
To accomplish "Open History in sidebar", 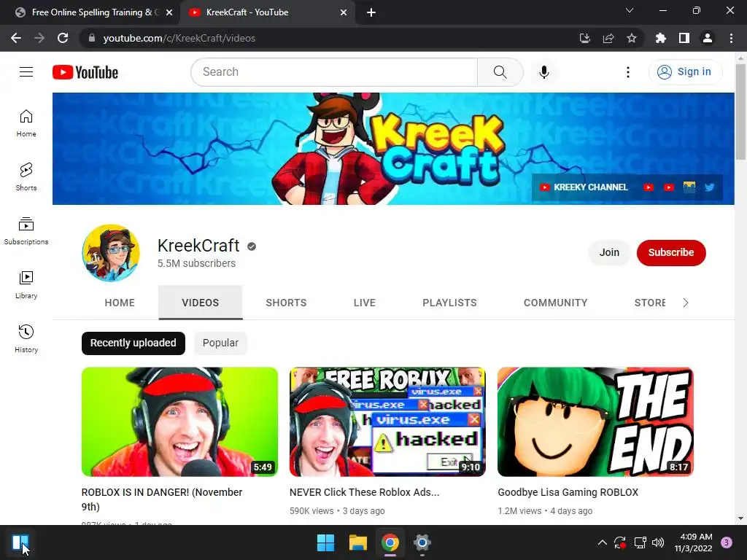I will pos(26,338).
